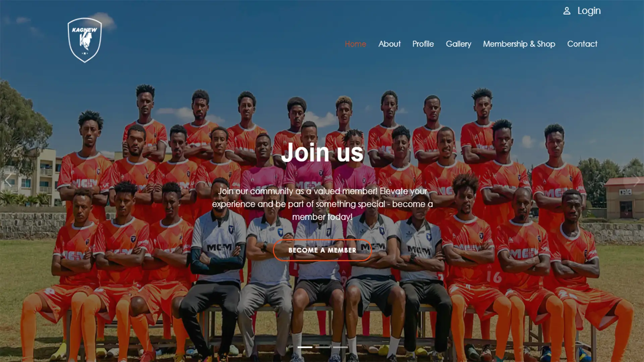The height and width of the screenshot is (362, 644).
Task: Open the About page
Action: pyautogui.click(x=389, y=44)
